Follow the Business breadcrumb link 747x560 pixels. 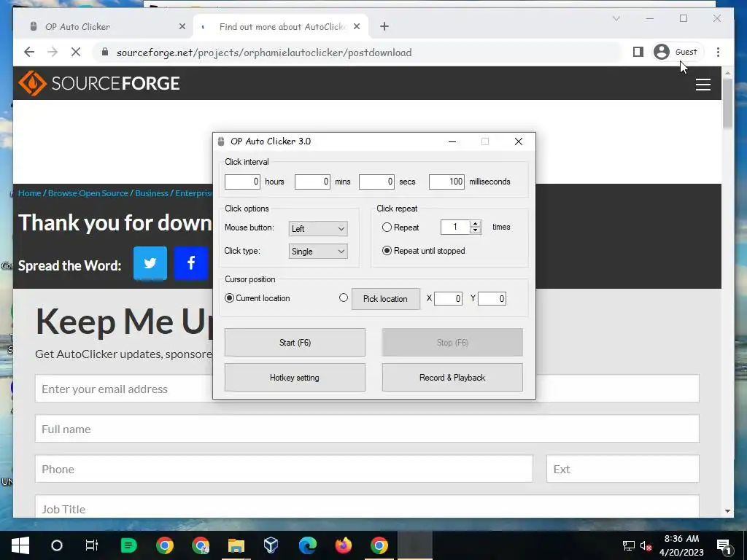coord(152,192)
